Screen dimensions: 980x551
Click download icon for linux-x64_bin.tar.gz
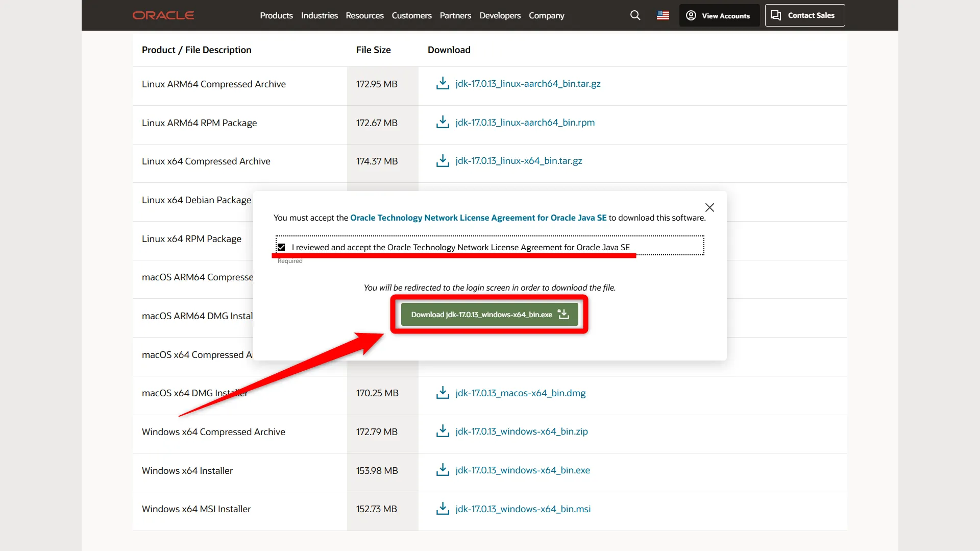pos(443,161)
